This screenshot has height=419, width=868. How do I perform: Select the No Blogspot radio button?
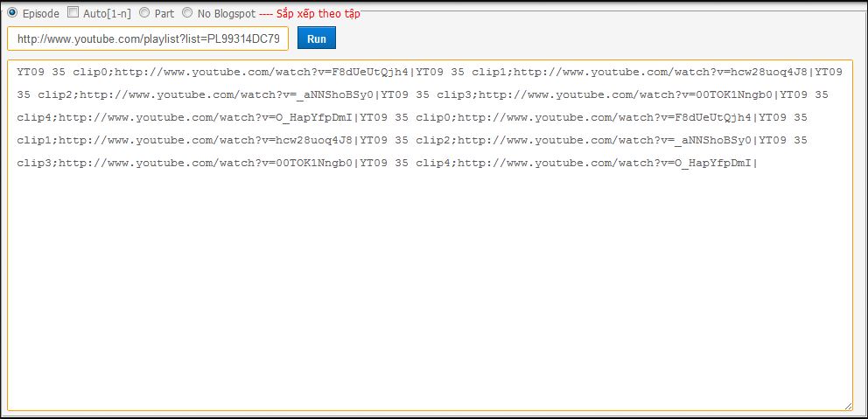(187, 12)
